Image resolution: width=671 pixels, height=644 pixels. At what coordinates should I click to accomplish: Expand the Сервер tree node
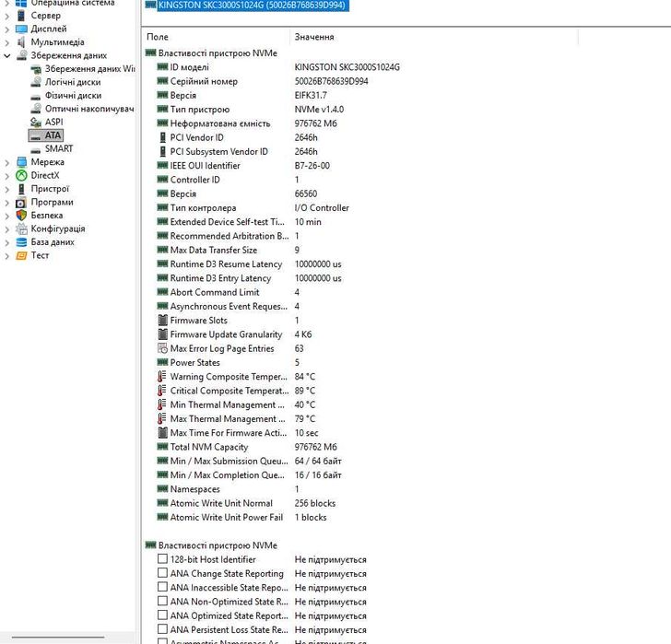point(6,17)
